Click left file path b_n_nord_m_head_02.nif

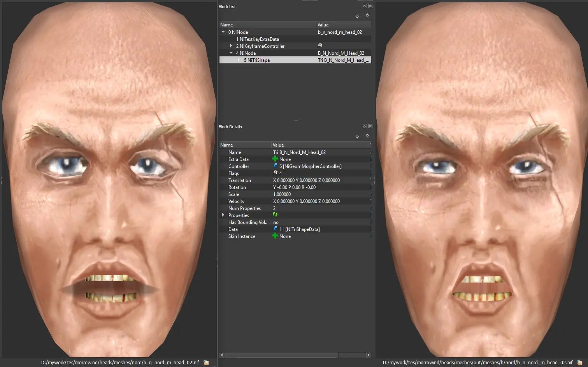(x=120, y=362)
